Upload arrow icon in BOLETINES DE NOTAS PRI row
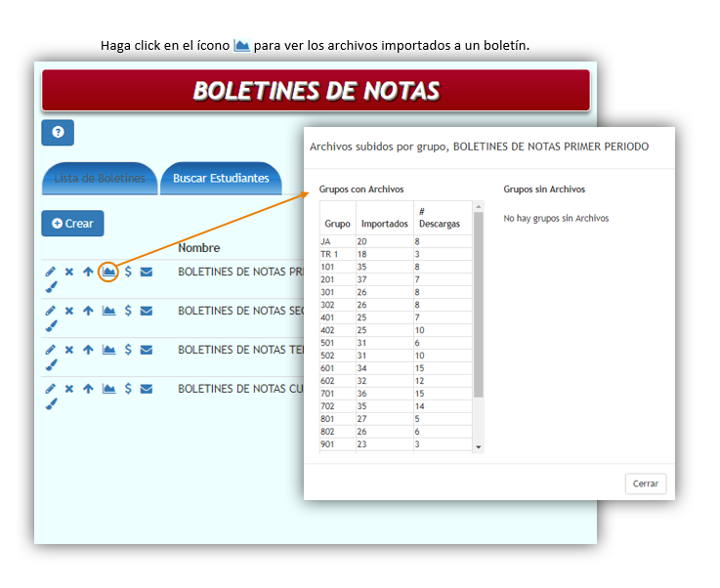This screenshot has width=720, height=588. tap(88, 272)
